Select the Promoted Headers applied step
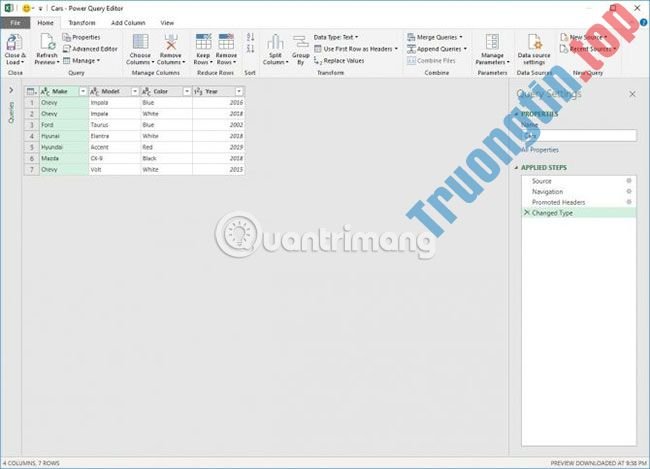The width and height of the screenshot is (650, 469). pyautogui.click(x=579, y=202)
